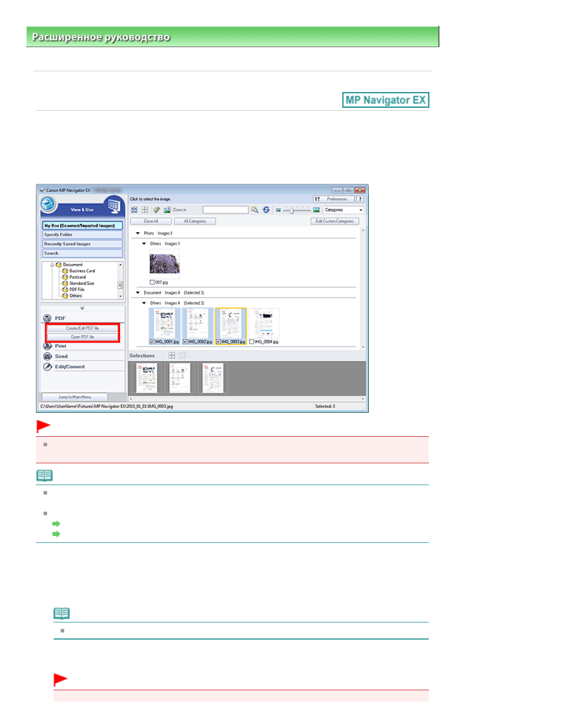Click the Print printer icon
Screen dimensions: 562x728
(x=48, y=346)
